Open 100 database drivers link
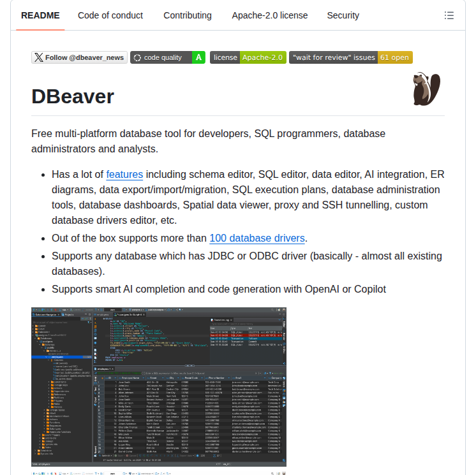This screenshot has width=476, height=475. tap(257, 238)
